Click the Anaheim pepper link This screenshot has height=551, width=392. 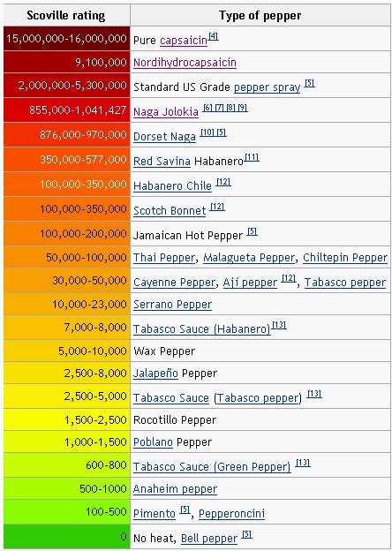(176, 489)
